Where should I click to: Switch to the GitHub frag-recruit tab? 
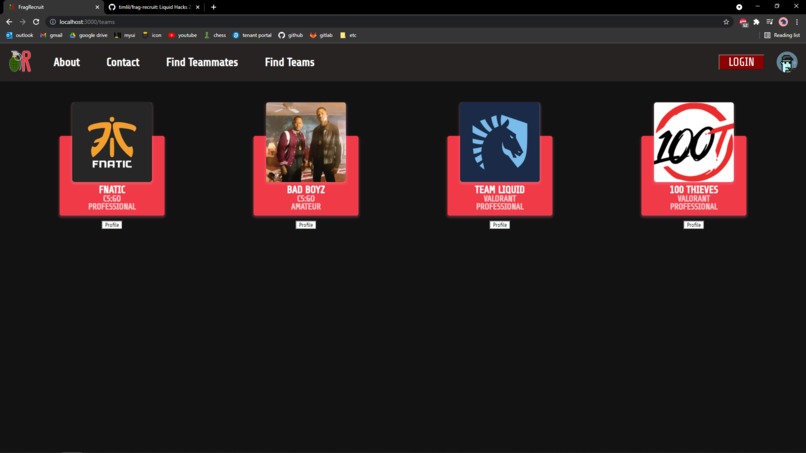click(x=153, y=7)
